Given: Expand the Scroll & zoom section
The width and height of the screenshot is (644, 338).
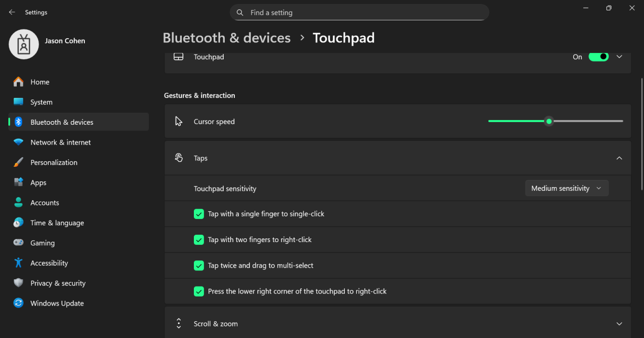Looking at the screenshot, I should pos(619,323).
